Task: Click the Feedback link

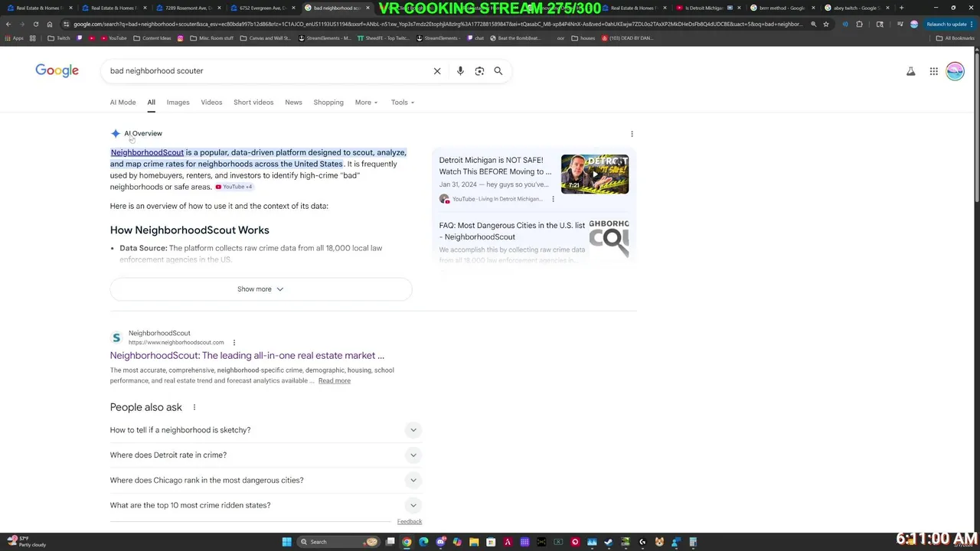Action: coord(410,522)
